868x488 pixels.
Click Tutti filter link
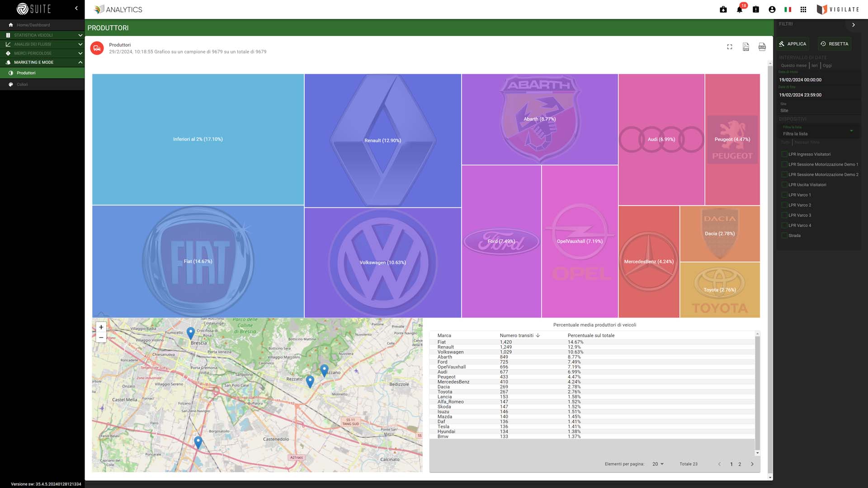coord(785,142)
